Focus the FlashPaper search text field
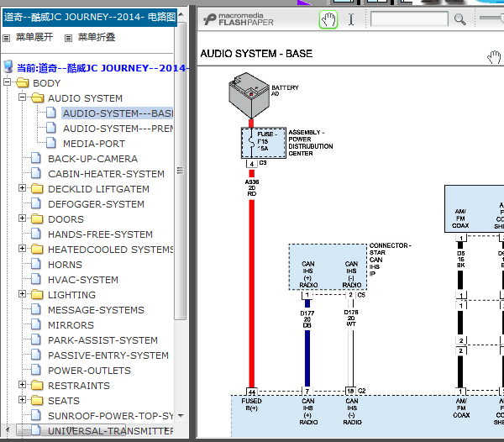The height and width of the screenshot is (442, 504). tap(409, 19)
